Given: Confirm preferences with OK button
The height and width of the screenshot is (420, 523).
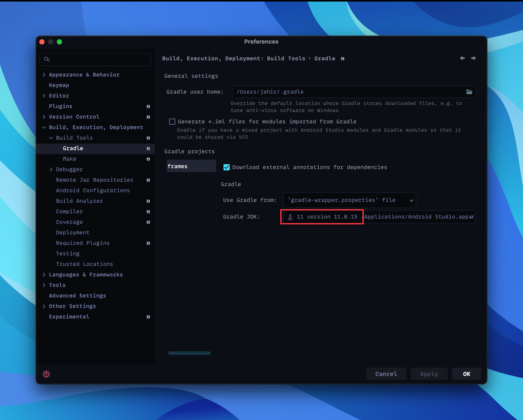Looking at the screenshot, I should (466, 374).
